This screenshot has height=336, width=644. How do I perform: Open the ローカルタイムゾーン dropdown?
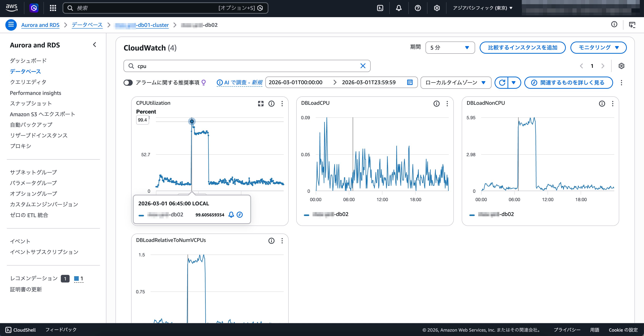pos(456,82)
